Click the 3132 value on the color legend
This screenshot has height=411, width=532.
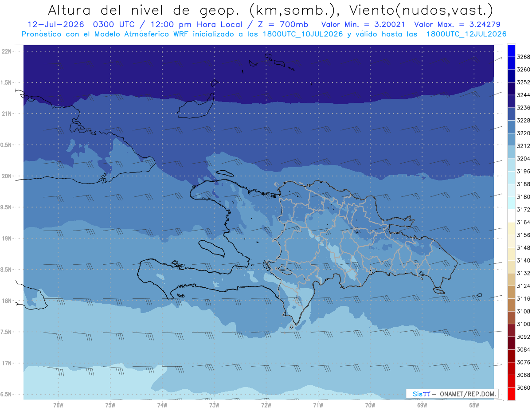click(x=524, y=273)
